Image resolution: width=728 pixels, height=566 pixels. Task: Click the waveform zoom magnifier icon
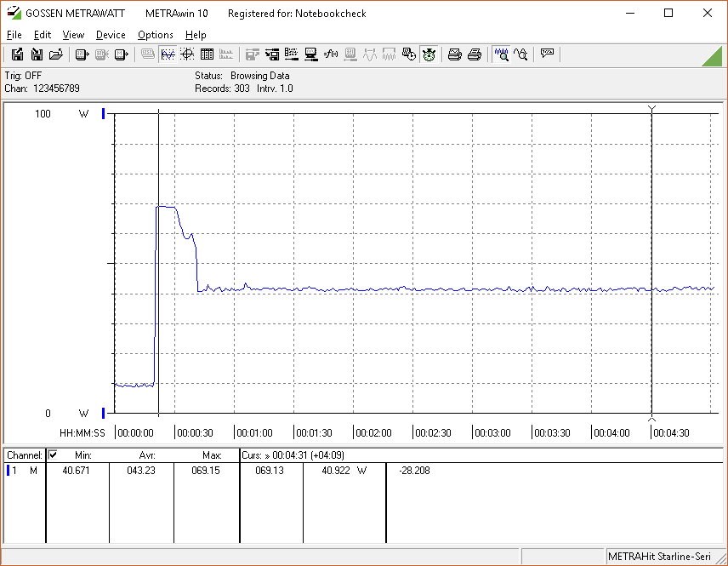pyautogui.click(x=502, y=54)
